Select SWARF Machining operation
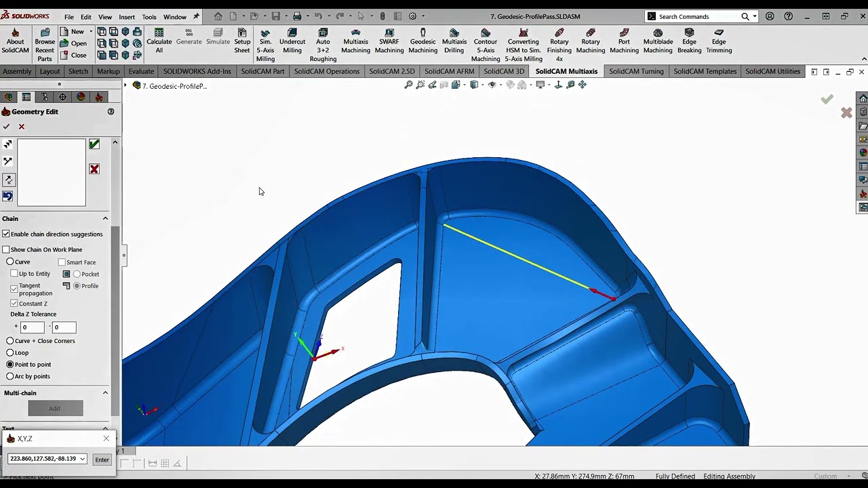868x488 pixels. coord(389,41)
